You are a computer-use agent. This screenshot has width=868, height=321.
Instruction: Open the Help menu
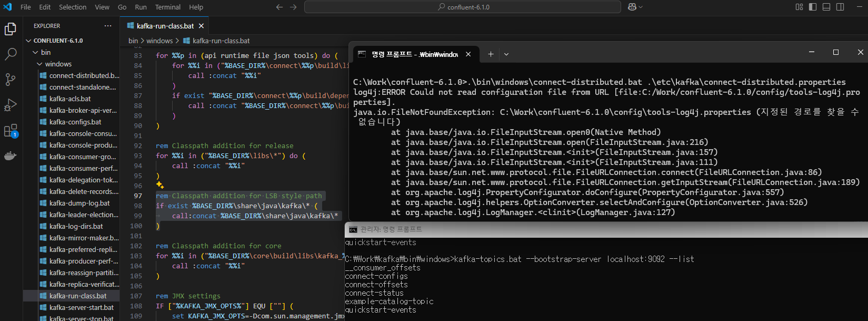[x=196, y=7]
